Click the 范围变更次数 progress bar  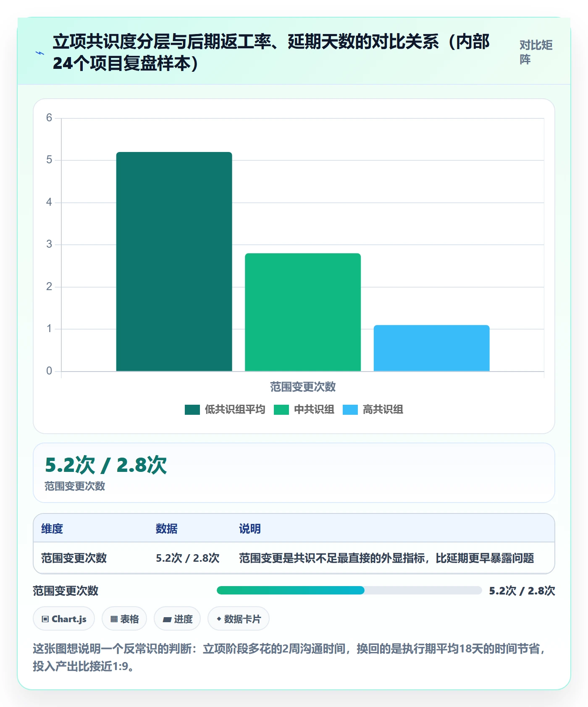click(349, 590)
